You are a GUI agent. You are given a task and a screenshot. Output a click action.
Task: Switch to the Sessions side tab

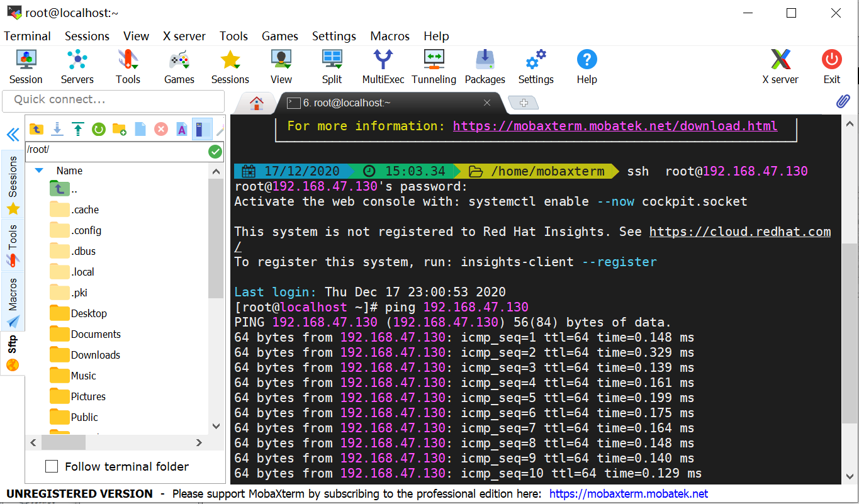(13, 185)
